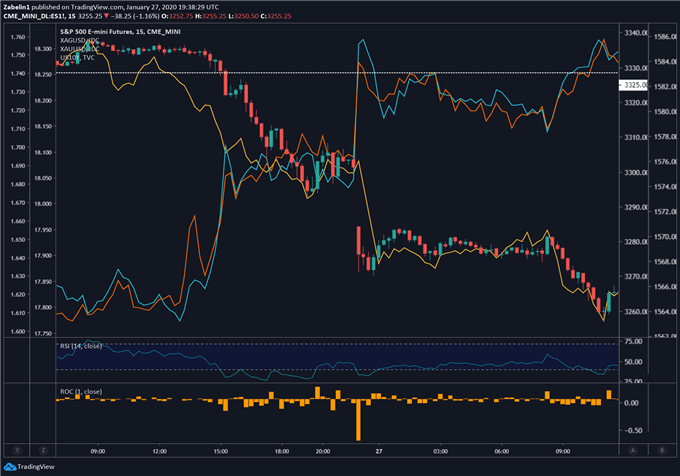Screen dimensions: 680x476
Task: Click the B scale button at the bottom right
Action: (662, 450)
